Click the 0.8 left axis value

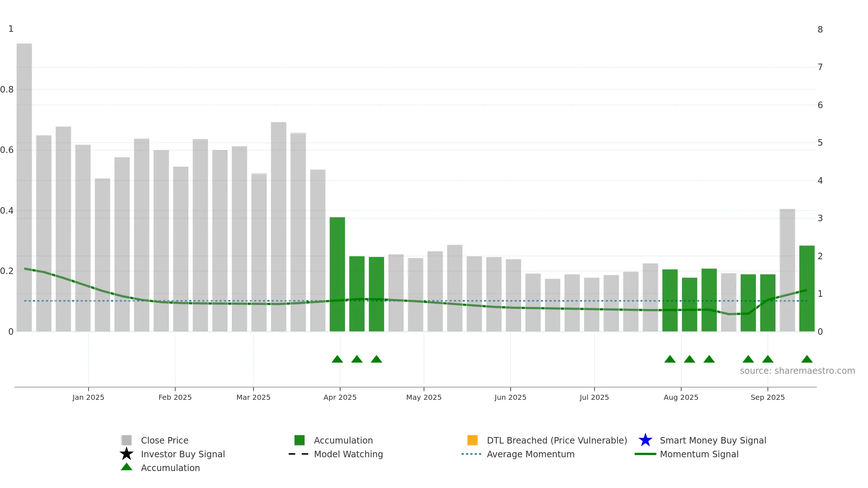[x=7, y=90]
